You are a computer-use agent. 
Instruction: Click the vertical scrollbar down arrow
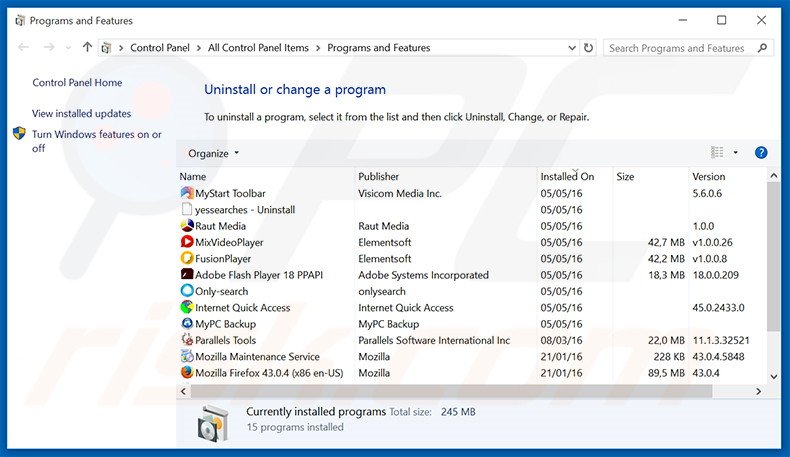pos(773,376)
